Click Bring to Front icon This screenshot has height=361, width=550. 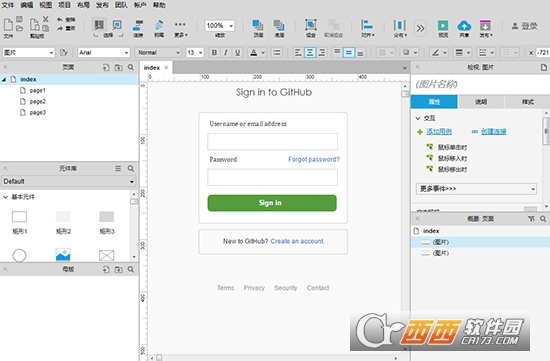tap(258, 25)
